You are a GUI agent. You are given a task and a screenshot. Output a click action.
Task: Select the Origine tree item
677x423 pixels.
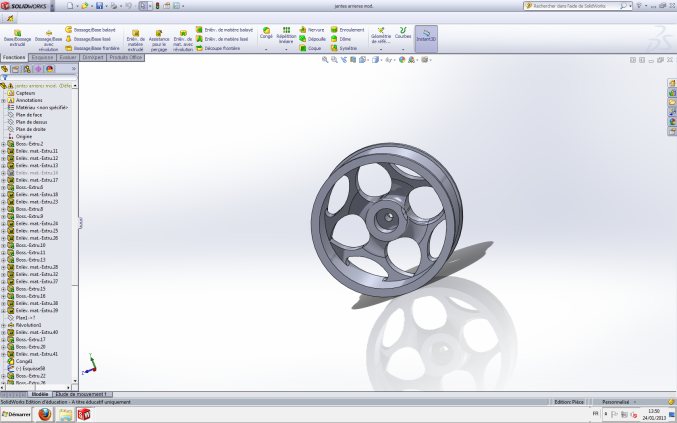click(x=24, y=137)
